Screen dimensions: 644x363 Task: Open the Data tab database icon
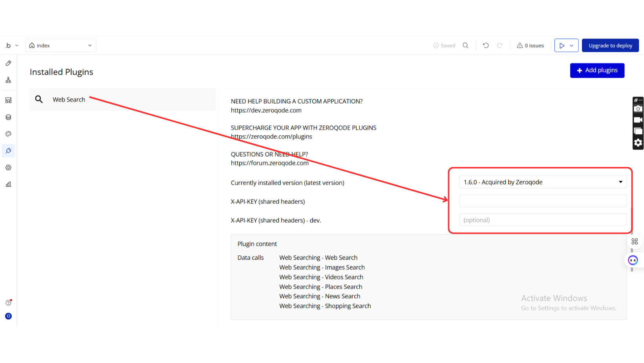[8, 117]
